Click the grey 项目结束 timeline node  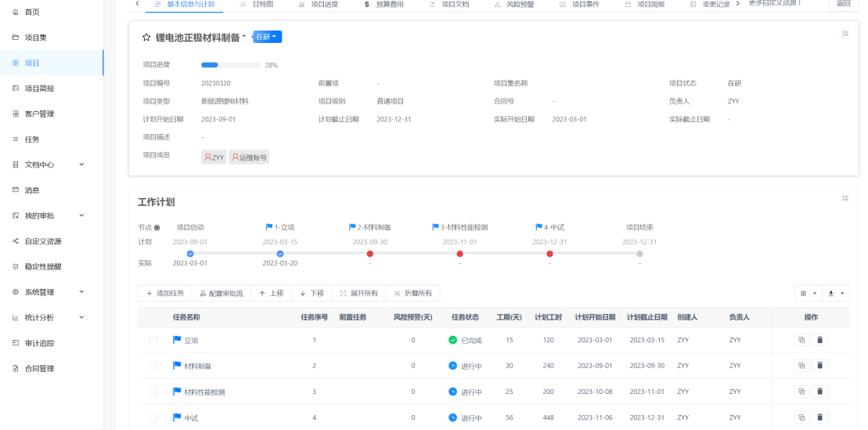pyautogui.click(x=640, y=254)
